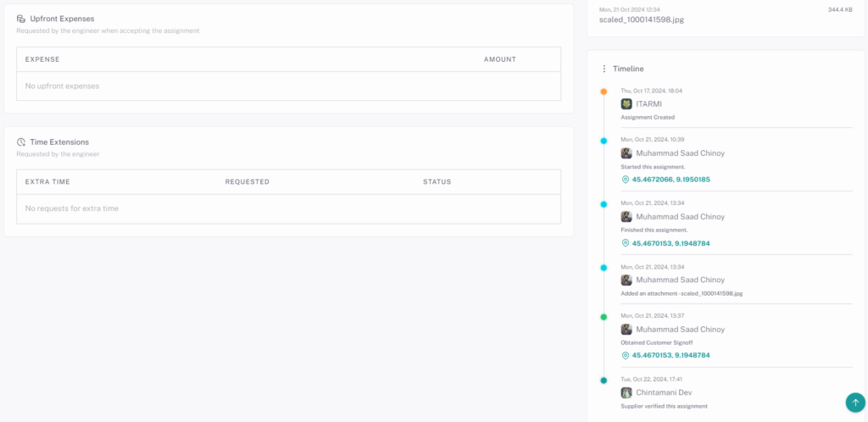Viewport: 868px width, 422px height.
Task: Open the coordinates link under 'Finished this assignment'
Action: 670,243
